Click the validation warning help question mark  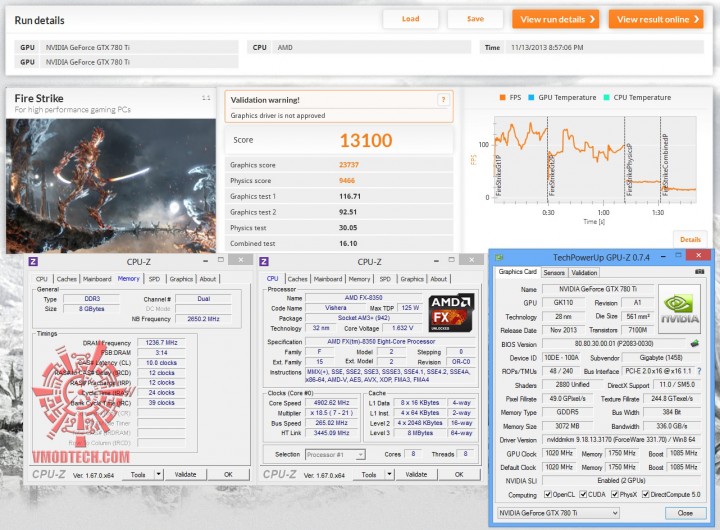click(443, 100)
